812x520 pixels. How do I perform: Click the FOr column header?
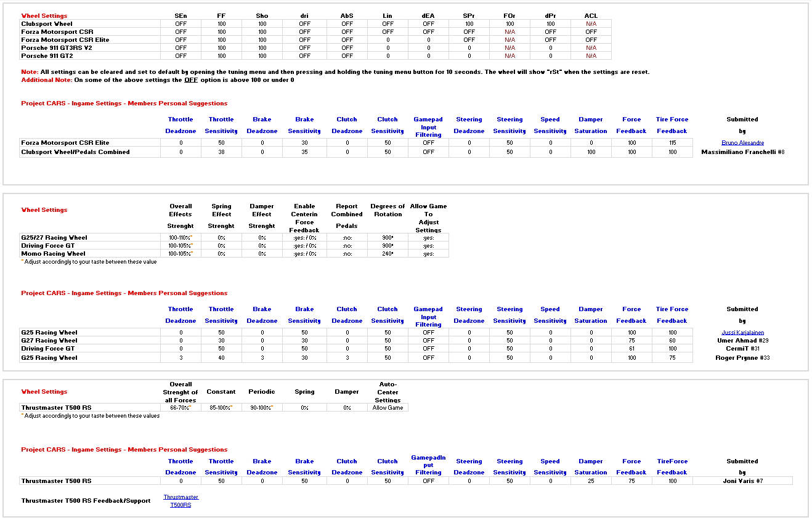[x=510, y=16]
